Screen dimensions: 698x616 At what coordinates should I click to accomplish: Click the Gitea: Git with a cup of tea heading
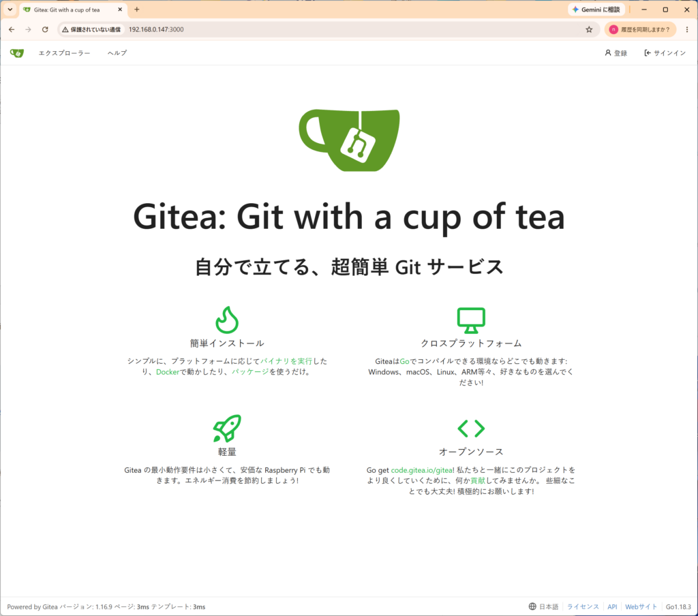point(349,217)
